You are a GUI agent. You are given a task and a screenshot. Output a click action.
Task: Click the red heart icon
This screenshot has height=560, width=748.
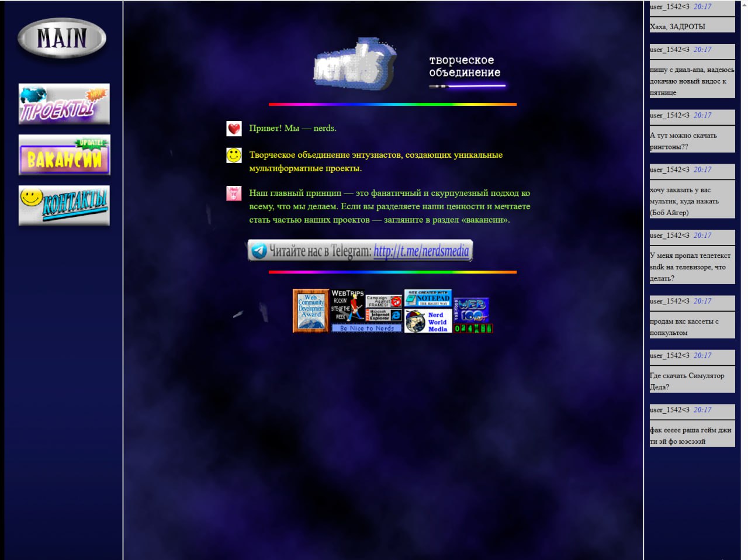pyautogui.click(x=234, y=129)
